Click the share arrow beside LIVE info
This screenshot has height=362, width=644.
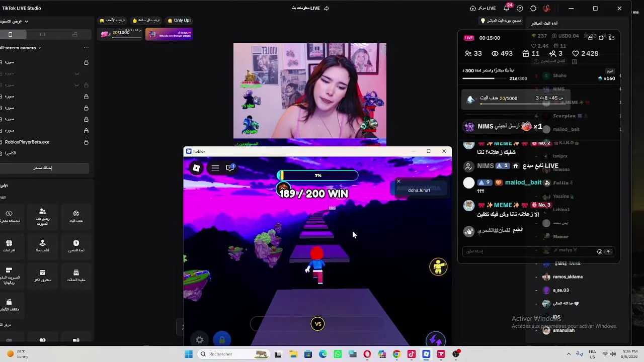327,8
